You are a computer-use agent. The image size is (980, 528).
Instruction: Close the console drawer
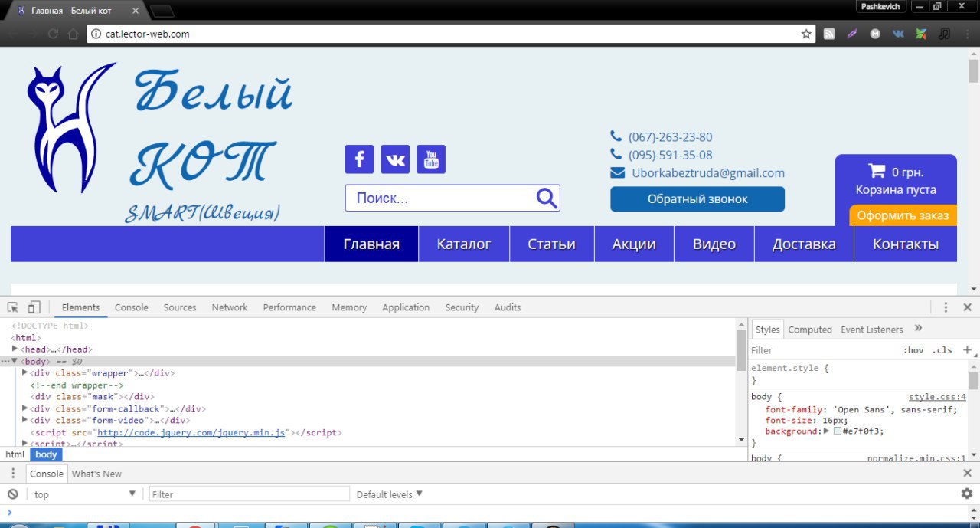click(x=968, y=473)
